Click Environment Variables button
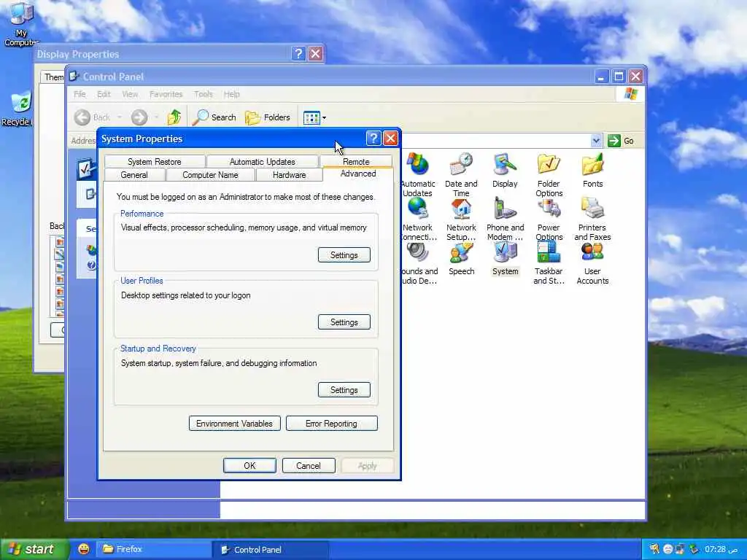This screenshot has height=560, width=747. [x=234, y=424]
